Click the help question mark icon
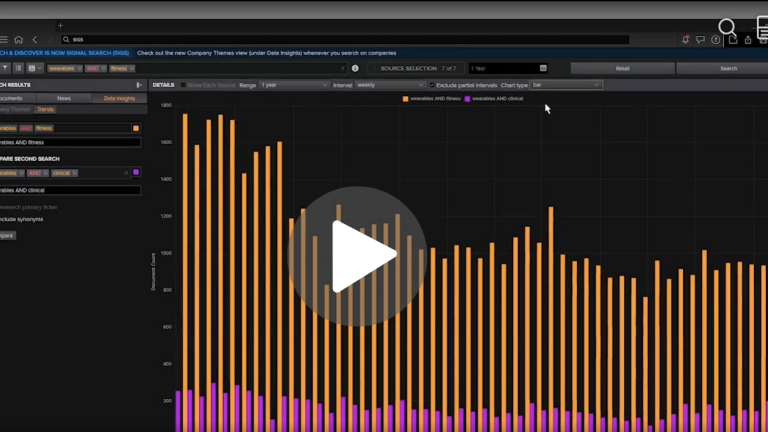Image resolution: width=768 pixels, height=432 pixels. 715,40
